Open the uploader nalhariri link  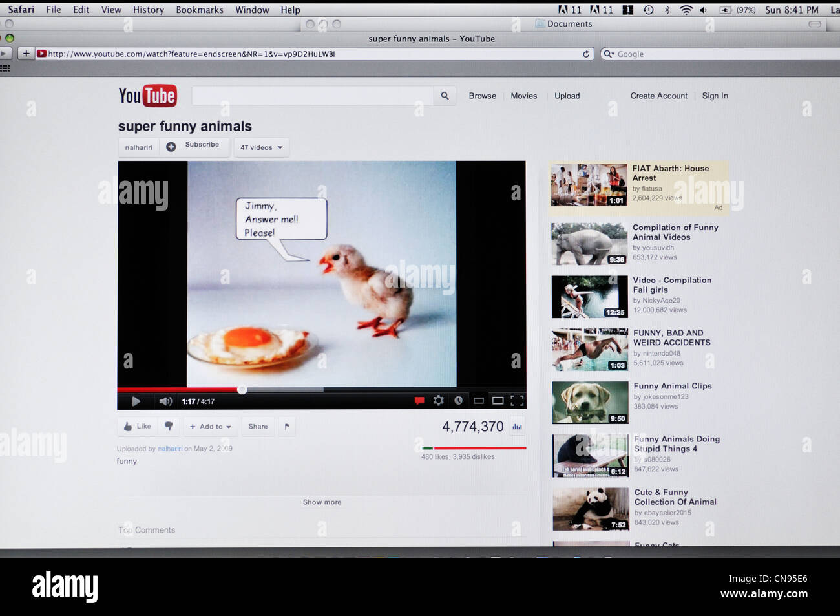[x=170, y=449]
